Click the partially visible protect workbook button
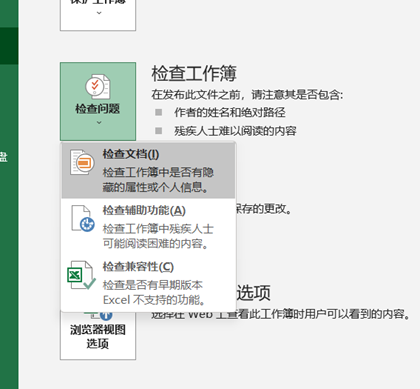420x389 pixels. coord(98,15)
